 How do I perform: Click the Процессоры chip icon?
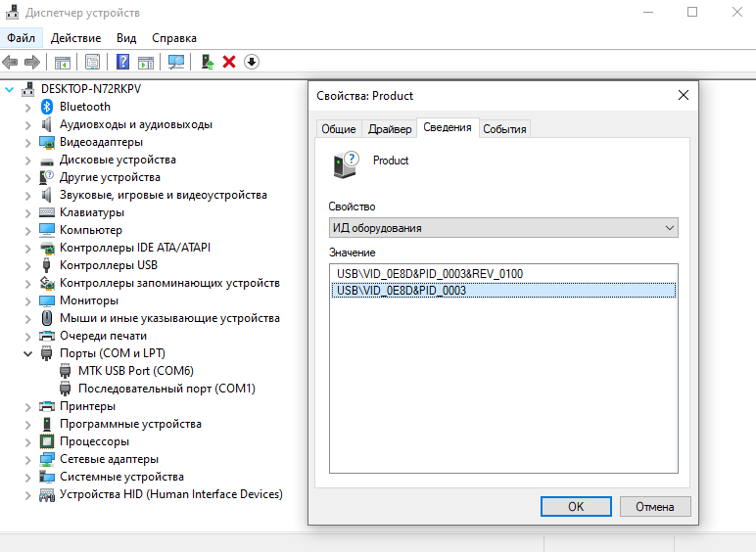tap(47, 441)
